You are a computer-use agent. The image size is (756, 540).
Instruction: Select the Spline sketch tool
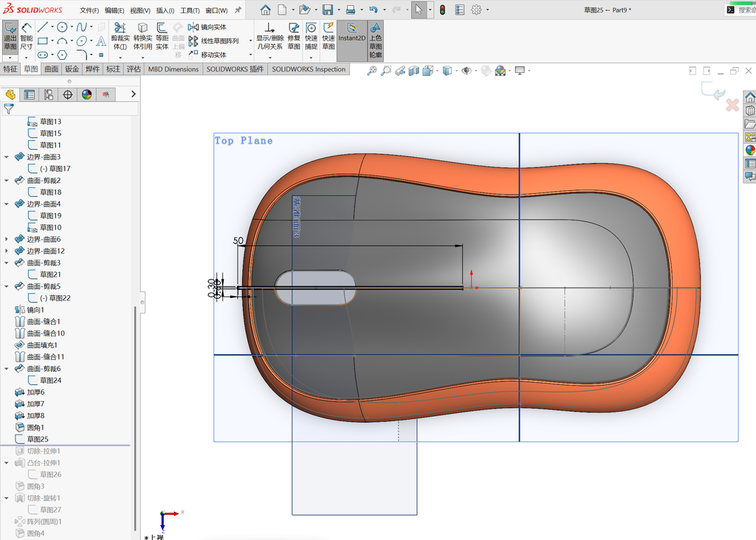pyautogui.click(x=81, y=27)
